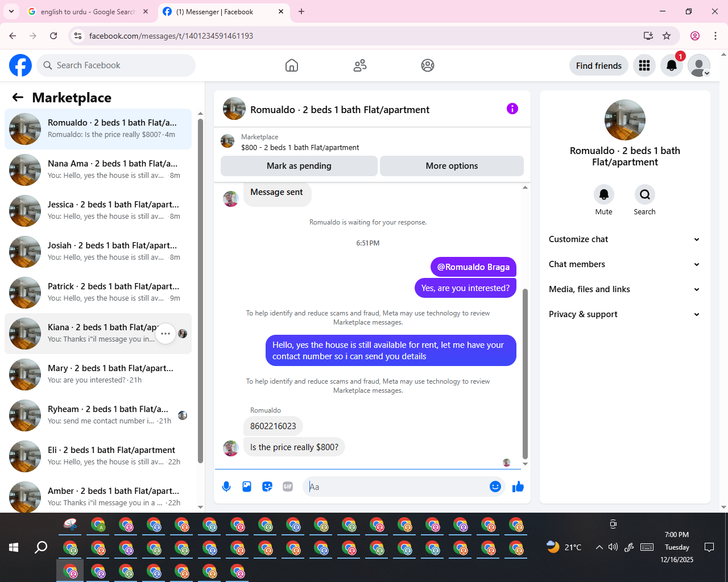The height and width of the screenshot is (582, 728).
Task: Close the Messenger Facebook tab
Action: [x=281, y=11]
